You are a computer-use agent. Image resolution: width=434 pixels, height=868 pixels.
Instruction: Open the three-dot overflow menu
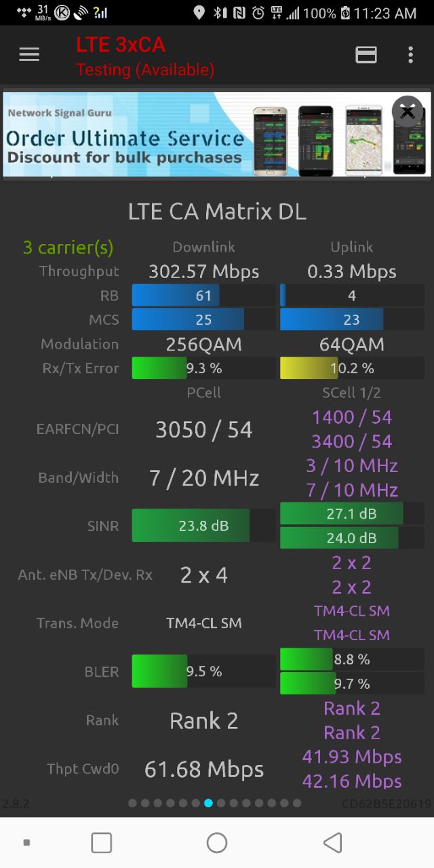(x=410, y=55)
